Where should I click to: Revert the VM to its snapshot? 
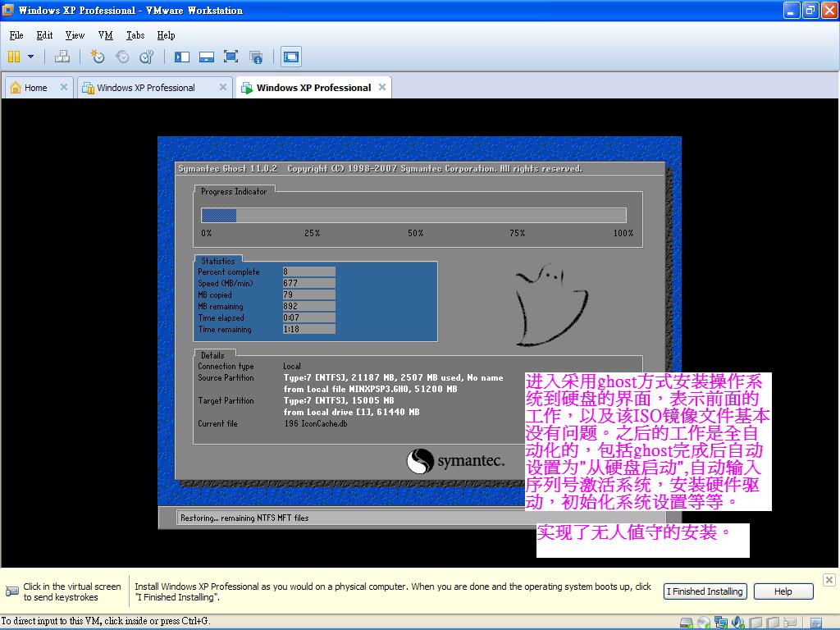coord(122,57)
